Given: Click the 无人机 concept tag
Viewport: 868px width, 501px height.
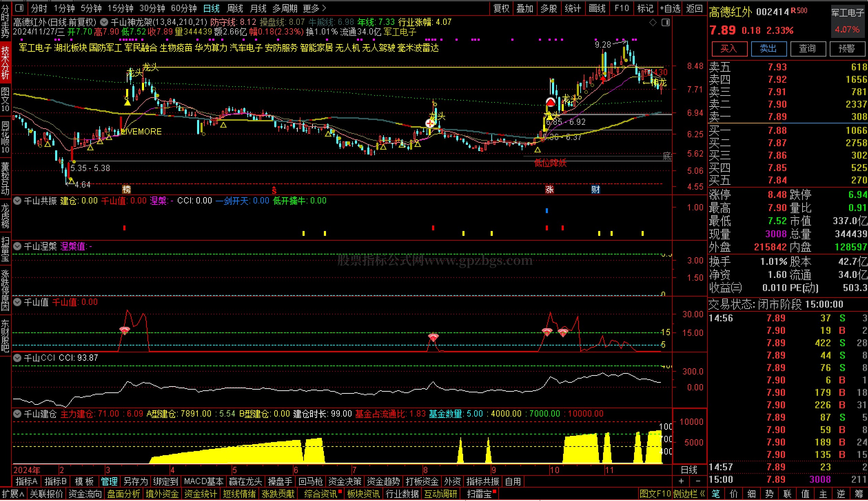Looking at the screenshot, I should tap(347, 48).
